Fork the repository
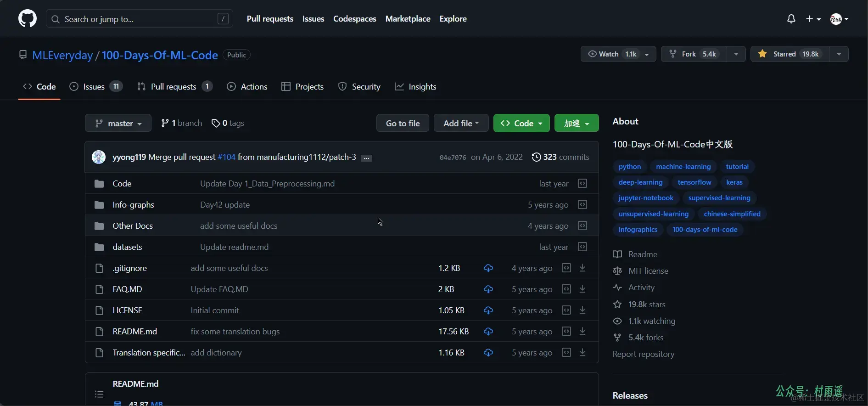Screen dimensions: 868x406 (694, 54)
